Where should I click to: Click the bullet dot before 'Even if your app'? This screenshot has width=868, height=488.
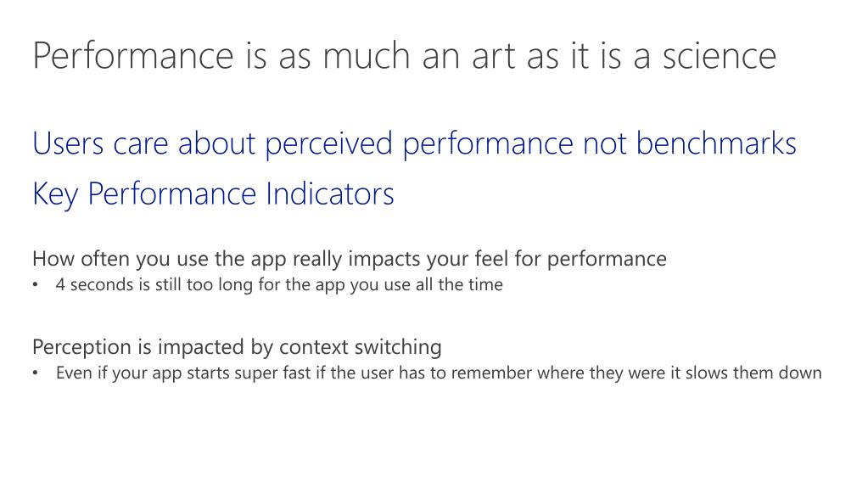(x=36, y=373)
